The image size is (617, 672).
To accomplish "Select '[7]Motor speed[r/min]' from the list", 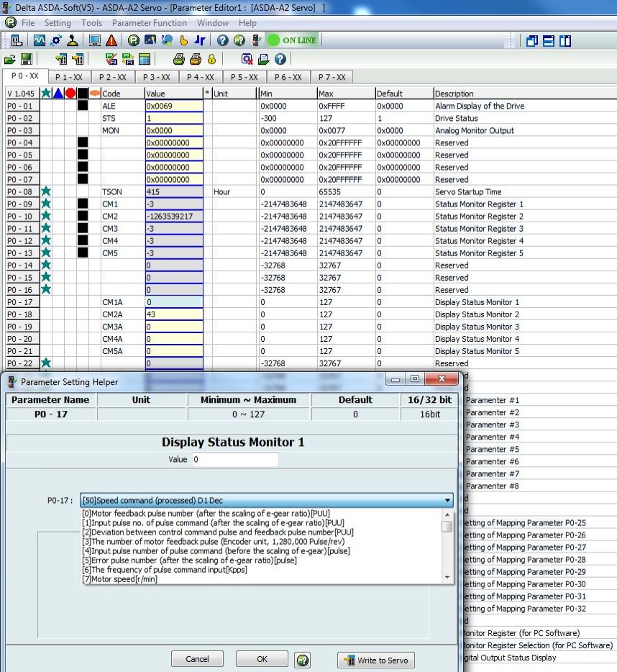I will pyautogui.click(x=120, y=578).
